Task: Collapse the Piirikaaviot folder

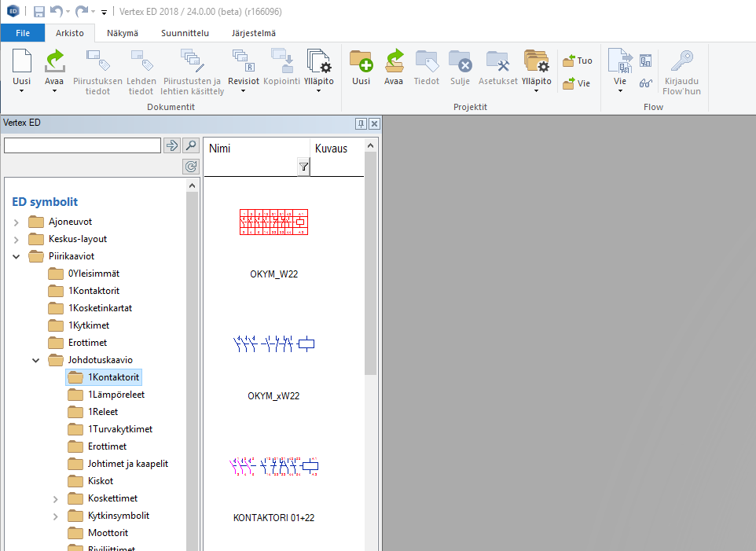Action: coord(17,256)
